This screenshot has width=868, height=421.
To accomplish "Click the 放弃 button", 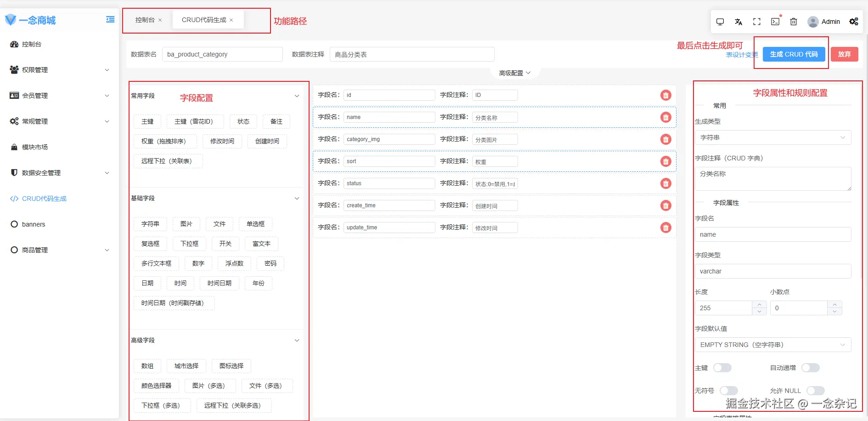I will tap(845, 54).
